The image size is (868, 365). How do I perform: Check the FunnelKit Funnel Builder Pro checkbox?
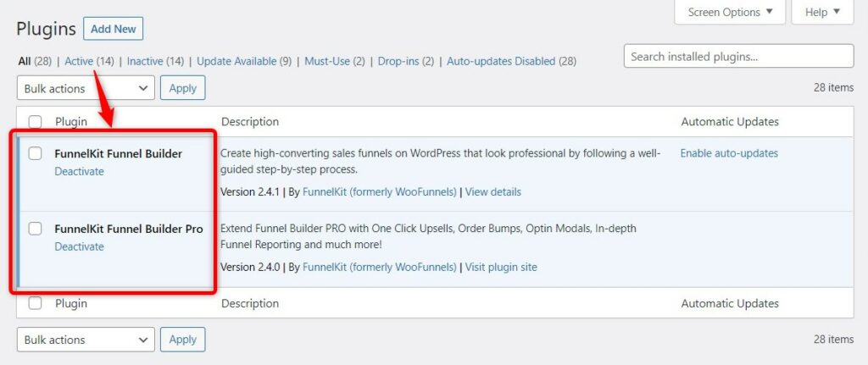(36, 229)
